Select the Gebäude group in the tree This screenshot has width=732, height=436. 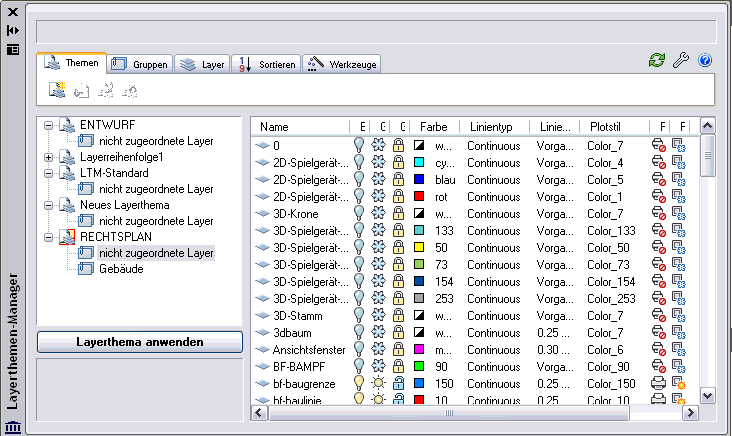point(121,269)
